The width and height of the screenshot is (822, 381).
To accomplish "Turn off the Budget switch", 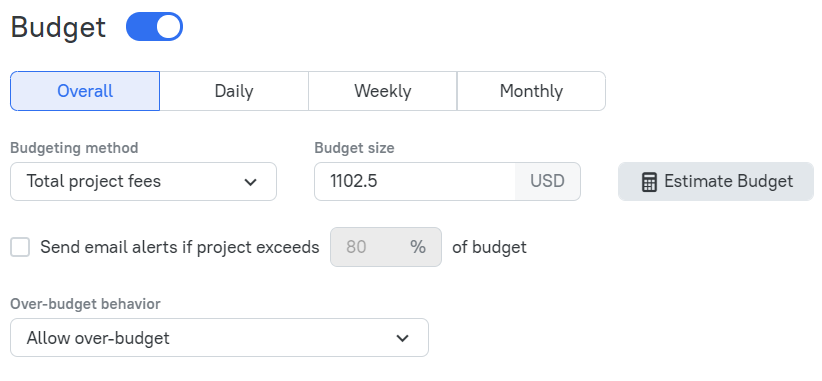I will (x=155, y=27).
